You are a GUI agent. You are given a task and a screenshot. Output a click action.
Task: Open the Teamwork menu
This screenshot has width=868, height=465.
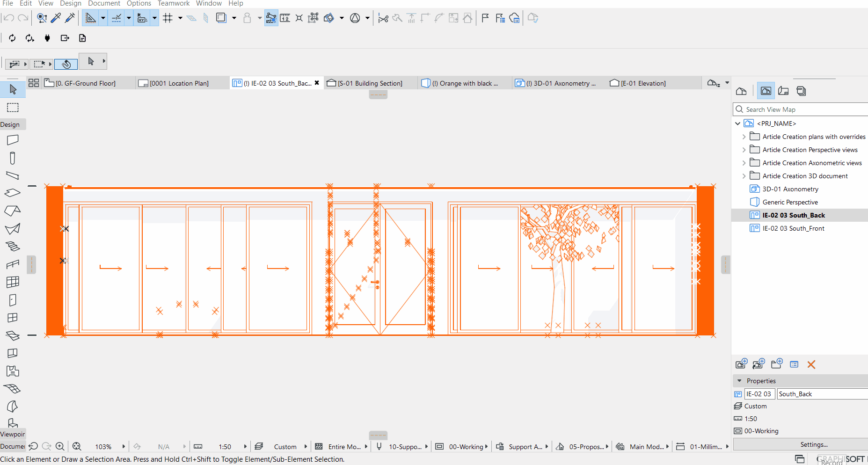[x=173, y=4]
